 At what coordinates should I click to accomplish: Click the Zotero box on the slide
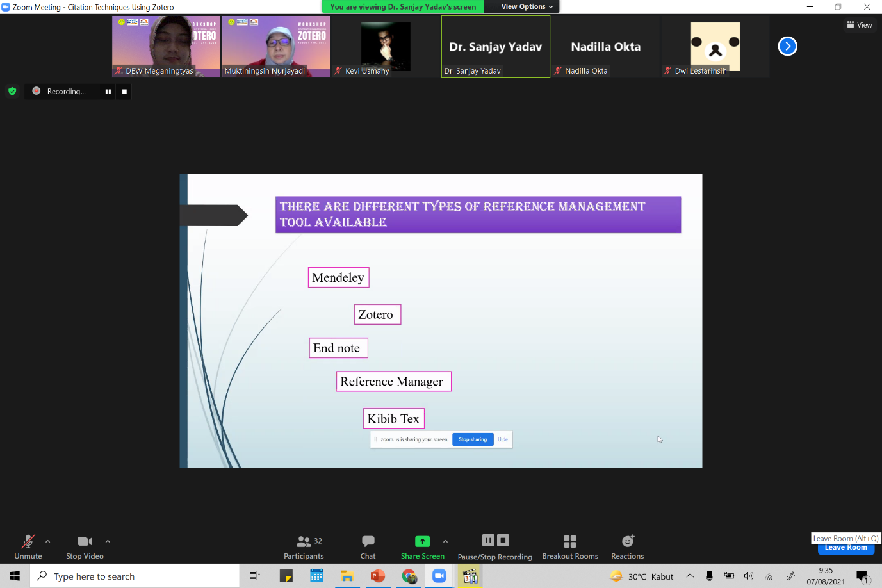pyautogui.click(x=377, y=314)
